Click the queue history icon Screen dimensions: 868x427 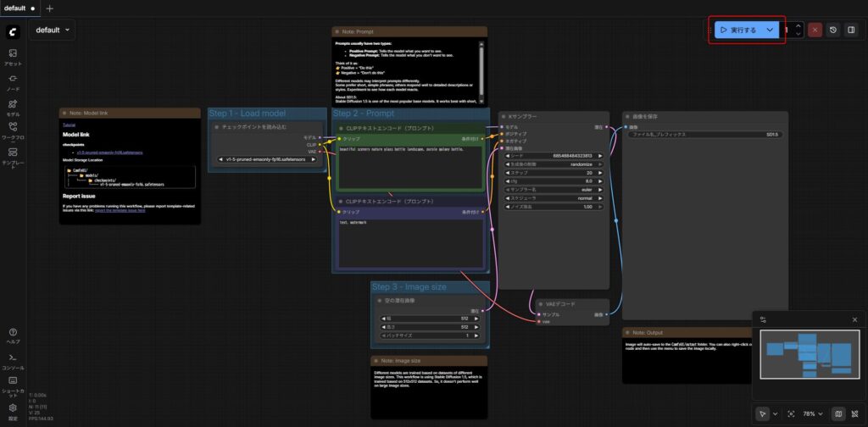click(x=833, y=30)
